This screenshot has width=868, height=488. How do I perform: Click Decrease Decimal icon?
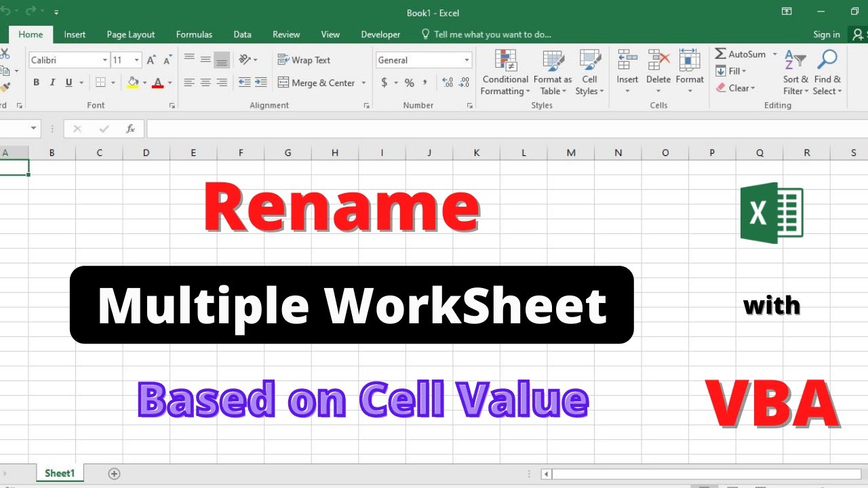(x=464, y=83)
